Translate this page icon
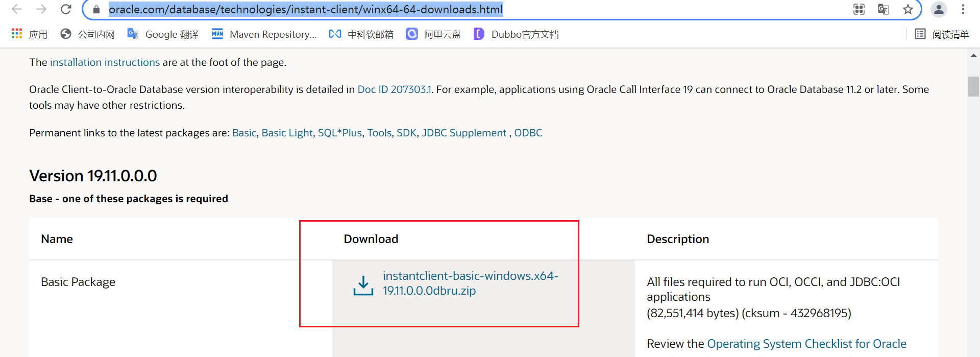980x357 pixels. pos(884,9)
